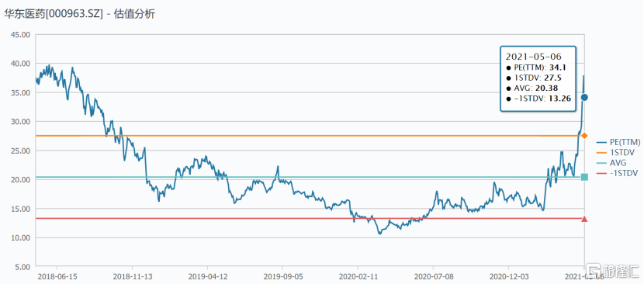Toggle the PE(TTM) legend entry

[x=618, y=143]
